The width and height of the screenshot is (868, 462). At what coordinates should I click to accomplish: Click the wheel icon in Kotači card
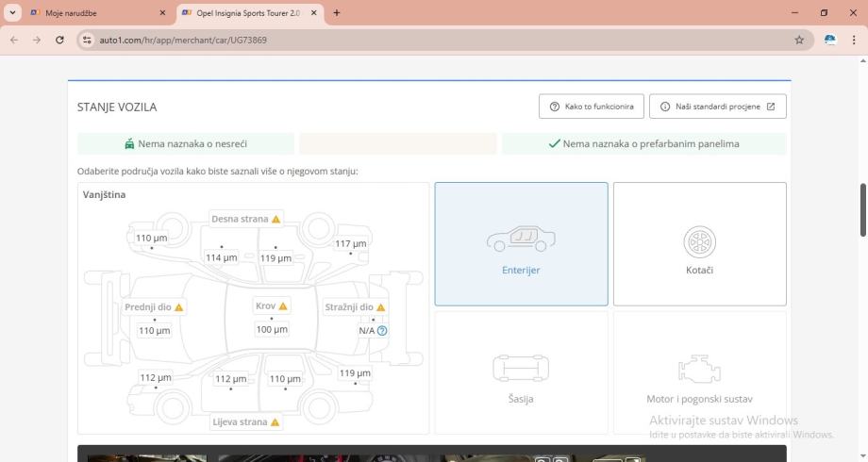700,241
